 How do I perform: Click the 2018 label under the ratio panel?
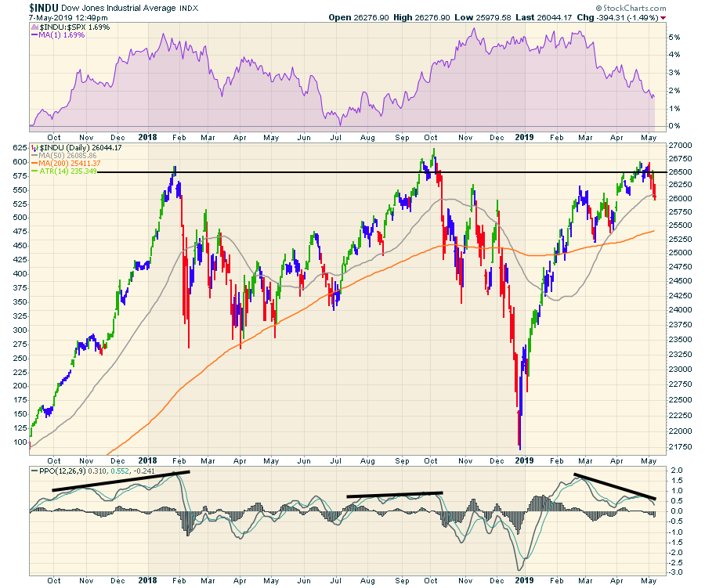(147, 137)
